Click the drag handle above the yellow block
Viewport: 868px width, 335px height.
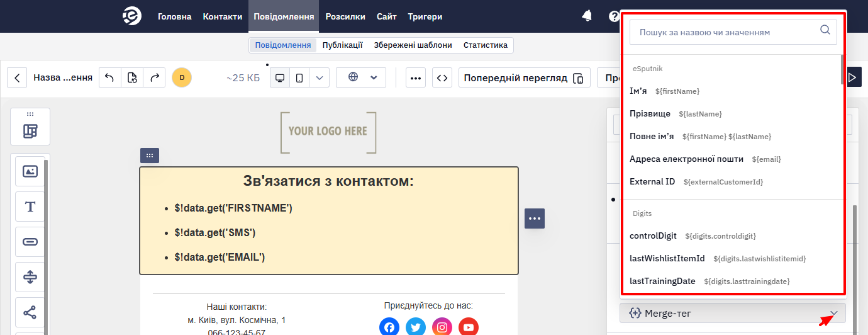point(150,156)
